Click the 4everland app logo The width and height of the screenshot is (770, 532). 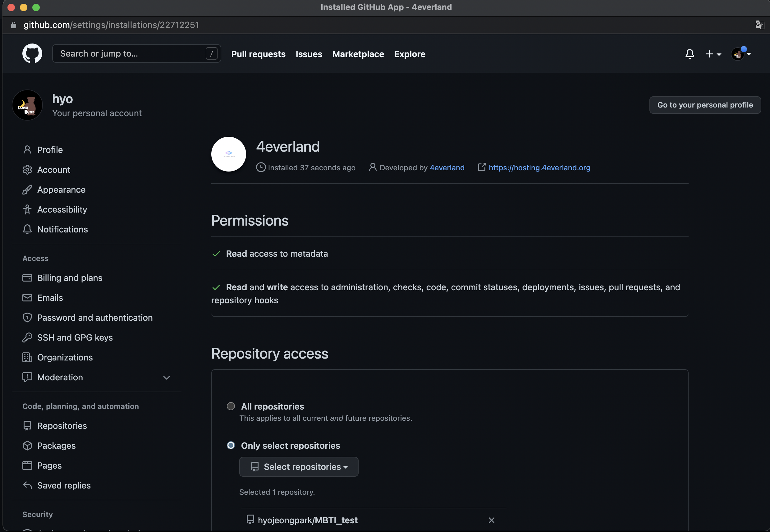point(228,154)
